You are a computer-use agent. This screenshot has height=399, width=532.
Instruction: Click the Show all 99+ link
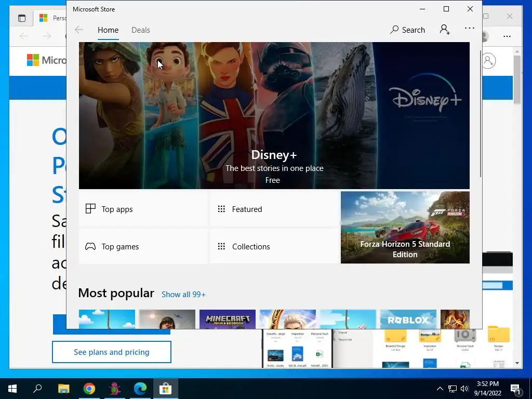(183, 295)
